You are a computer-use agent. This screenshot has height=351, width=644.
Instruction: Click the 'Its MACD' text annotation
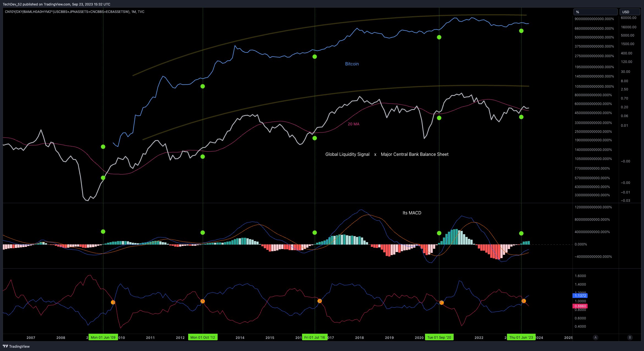(412, 213)
